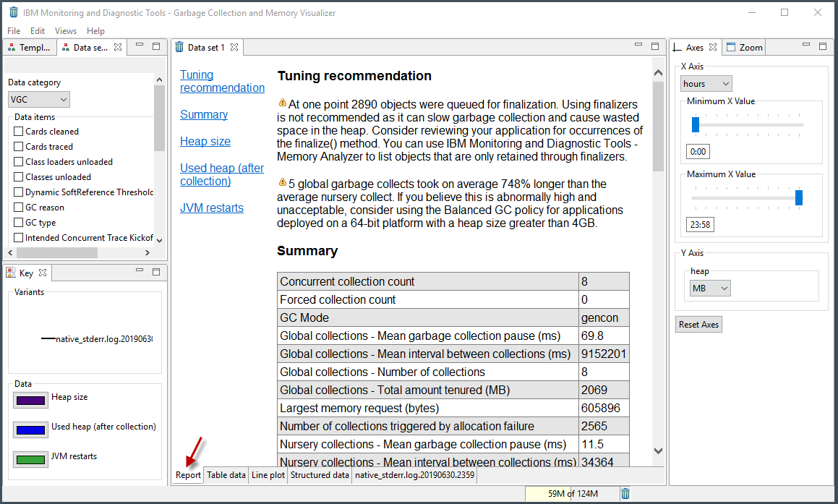Viewport: 838px width, 504px height.
Task: Switch to the Templates tab
Action: [30, 48]
